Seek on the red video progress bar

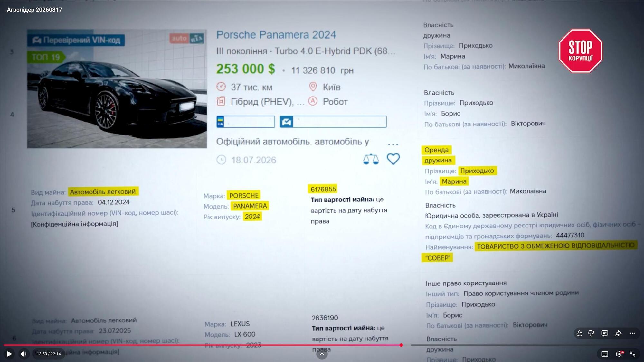pyautogui.click(x=202, y=345)
